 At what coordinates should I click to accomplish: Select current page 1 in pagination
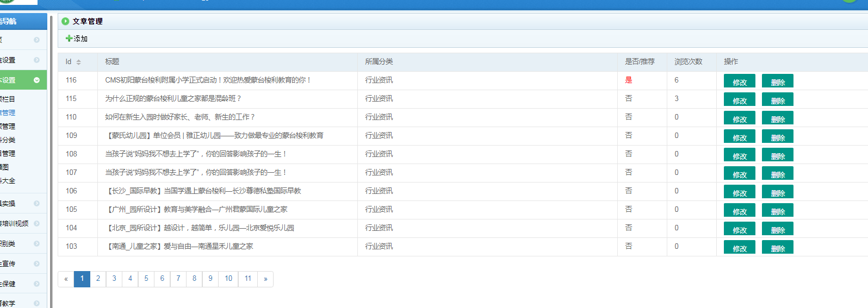pyautogui.click(x=82, y=279)
